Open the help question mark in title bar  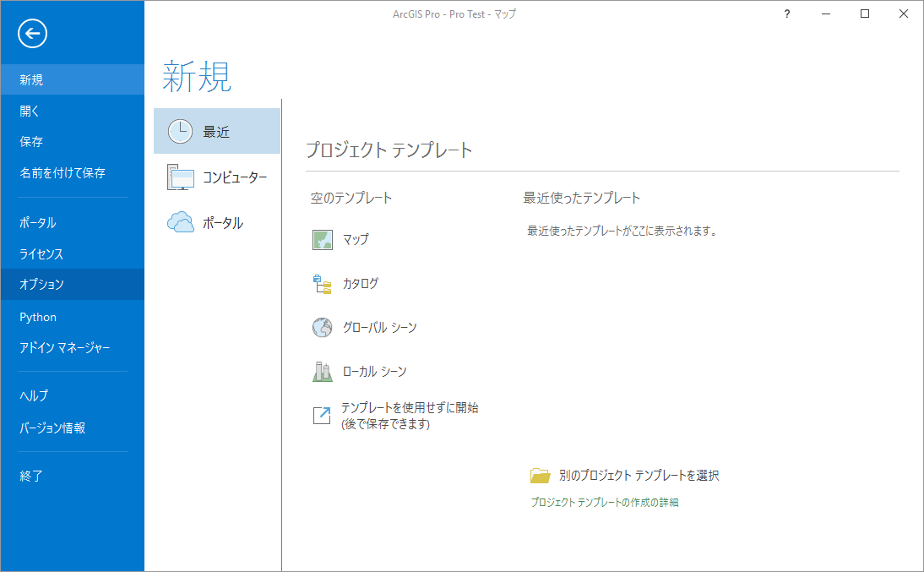click(787, 14)
